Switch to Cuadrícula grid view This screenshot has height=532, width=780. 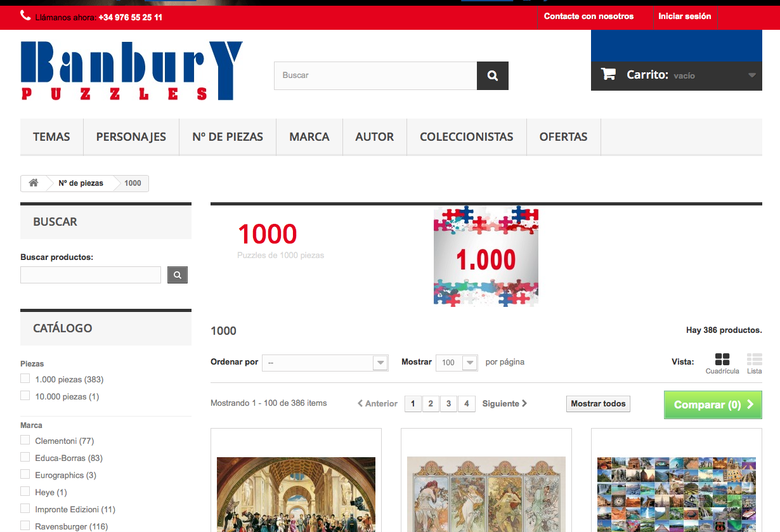click(722, 364)
